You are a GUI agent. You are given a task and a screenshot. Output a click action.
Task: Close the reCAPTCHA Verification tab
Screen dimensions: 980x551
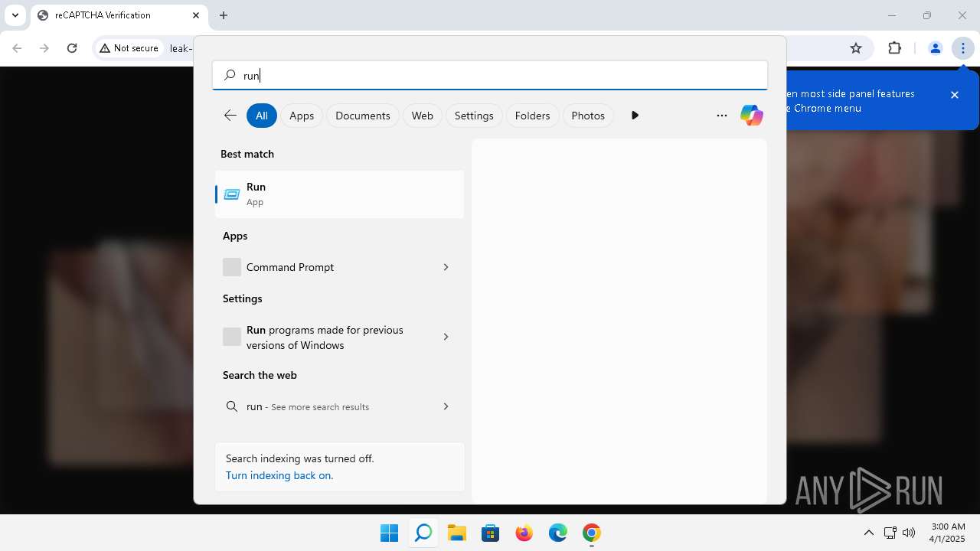pyautogui.click(x=196, y=15)
